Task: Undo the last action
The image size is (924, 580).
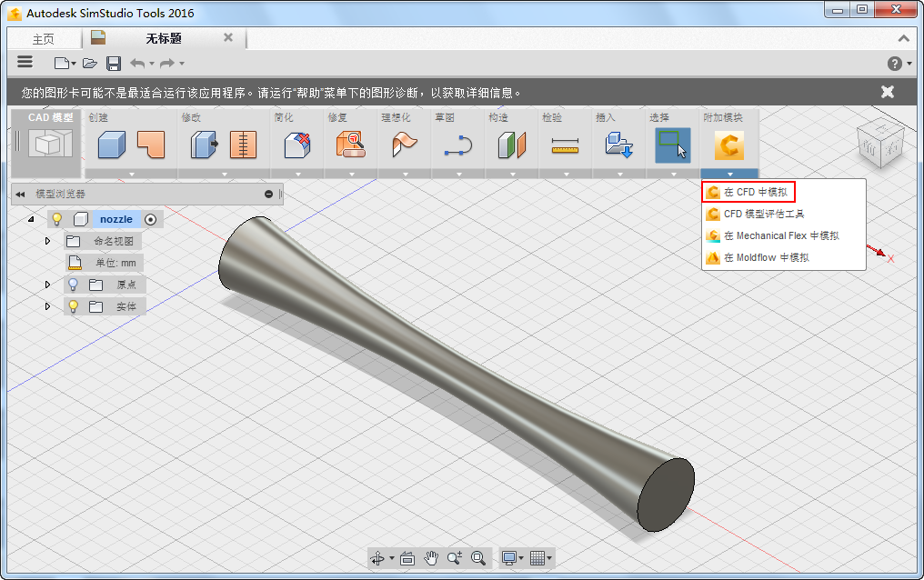Action: [137, 63]
